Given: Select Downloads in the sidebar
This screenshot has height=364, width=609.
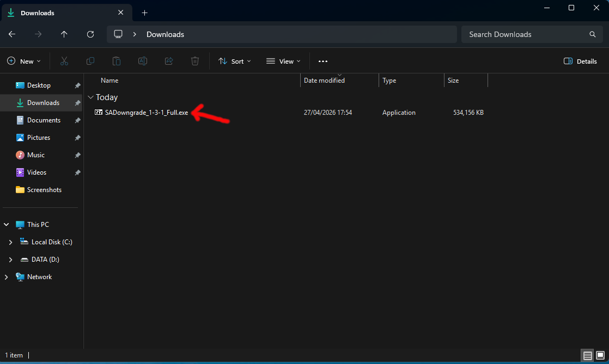Looking at the screenshot, I should click(x=41, y=103).
